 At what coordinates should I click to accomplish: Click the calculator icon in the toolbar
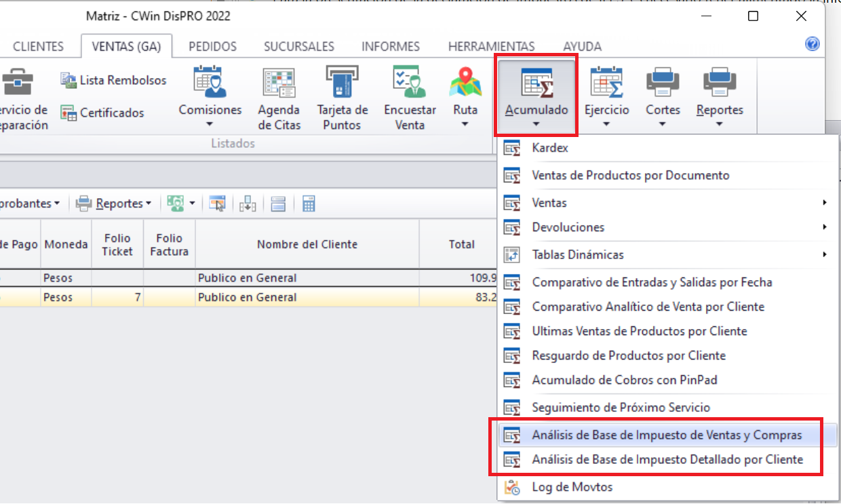point(309,203)
